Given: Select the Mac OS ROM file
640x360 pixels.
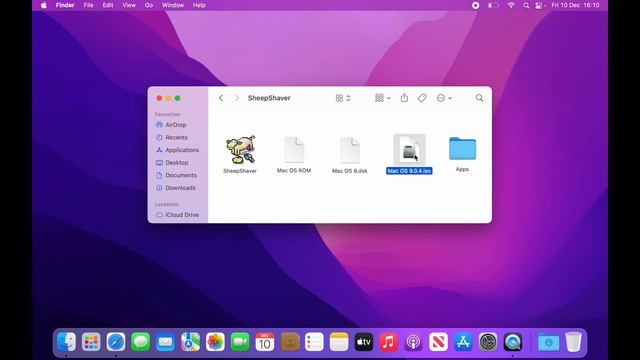Looking at the screenshot, I should (294, 149).
